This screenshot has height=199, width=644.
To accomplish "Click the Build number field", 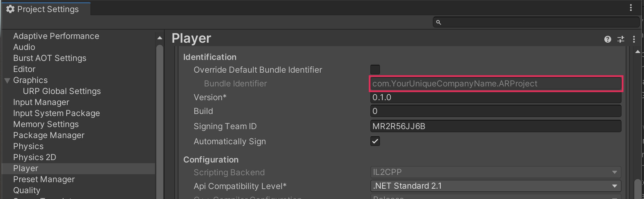I will tap(495, 111).
